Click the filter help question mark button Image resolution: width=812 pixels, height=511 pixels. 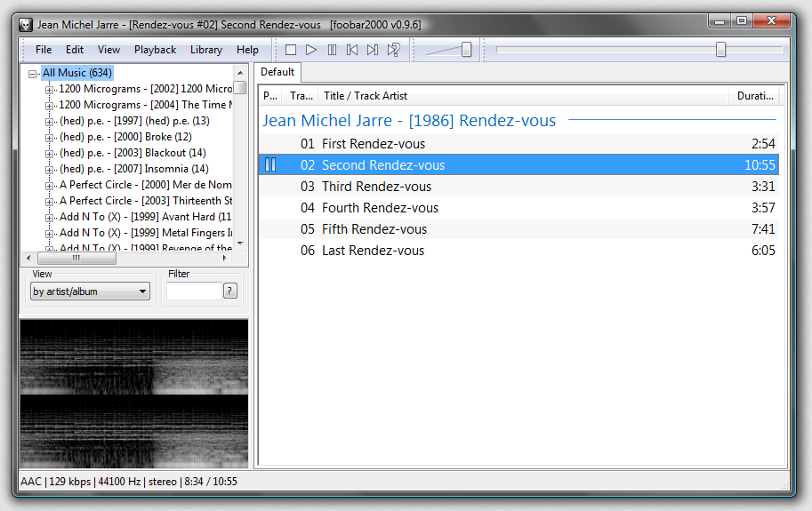point(230,291)
